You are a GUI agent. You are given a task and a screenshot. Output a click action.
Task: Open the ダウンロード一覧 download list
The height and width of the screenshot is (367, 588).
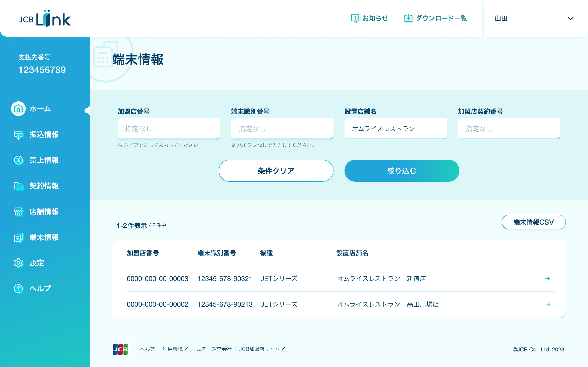(x=435, y=18)
